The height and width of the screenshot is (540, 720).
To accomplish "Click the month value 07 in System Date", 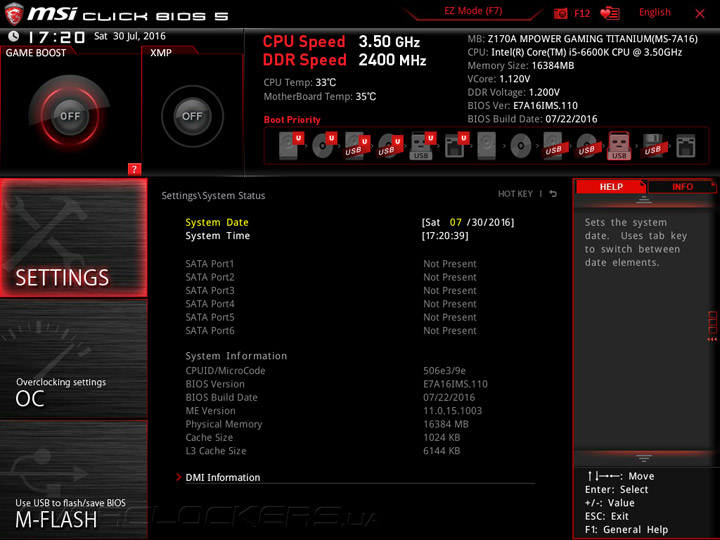I will tap(456, 222).
